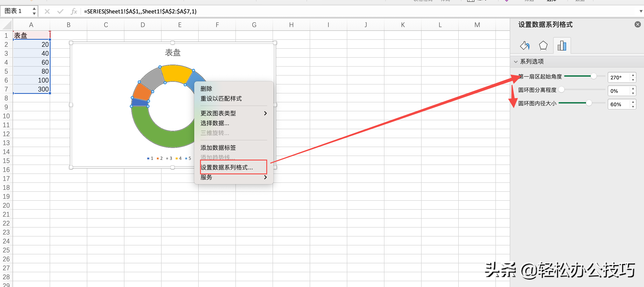Collapse the 系列选项 section
This screenshot has height=287, width=644.
516,62
